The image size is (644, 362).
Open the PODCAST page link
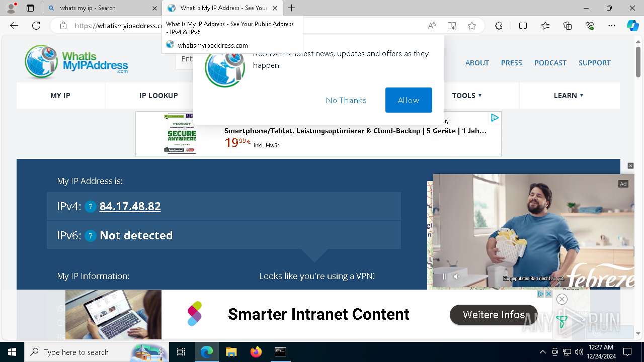(x=550, y=63)
